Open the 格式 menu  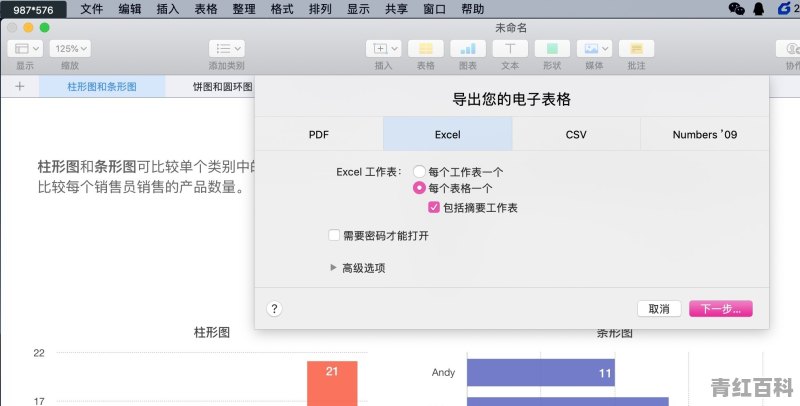click(282, 9)
